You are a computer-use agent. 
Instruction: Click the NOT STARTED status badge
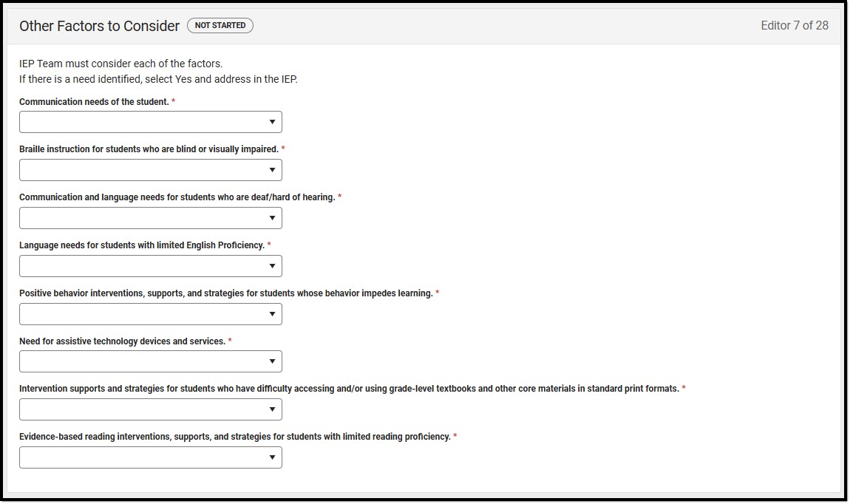coord(220,25)
